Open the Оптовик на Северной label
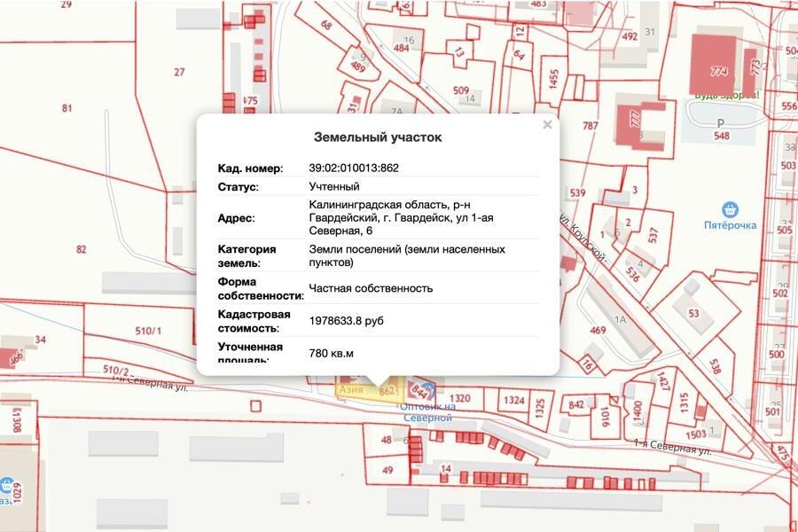 pyautogui.click(x=428, y=412)
